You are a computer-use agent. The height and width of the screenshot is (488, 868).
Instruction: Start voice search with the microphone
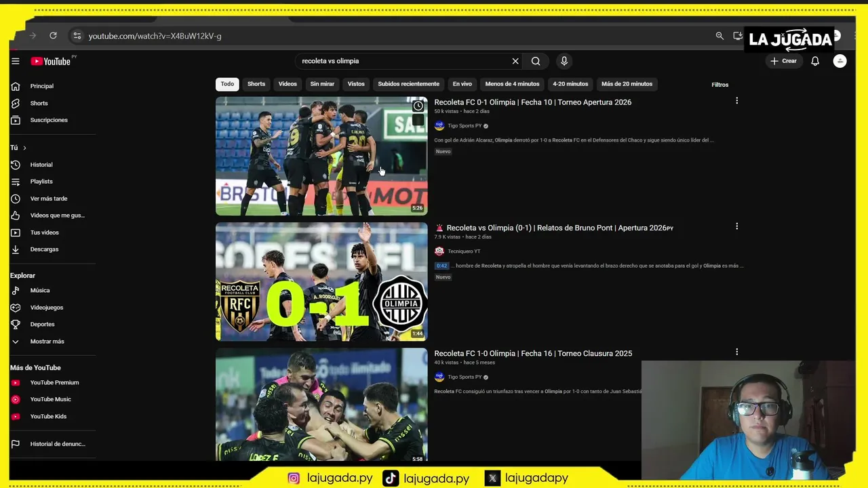[564, 61]
